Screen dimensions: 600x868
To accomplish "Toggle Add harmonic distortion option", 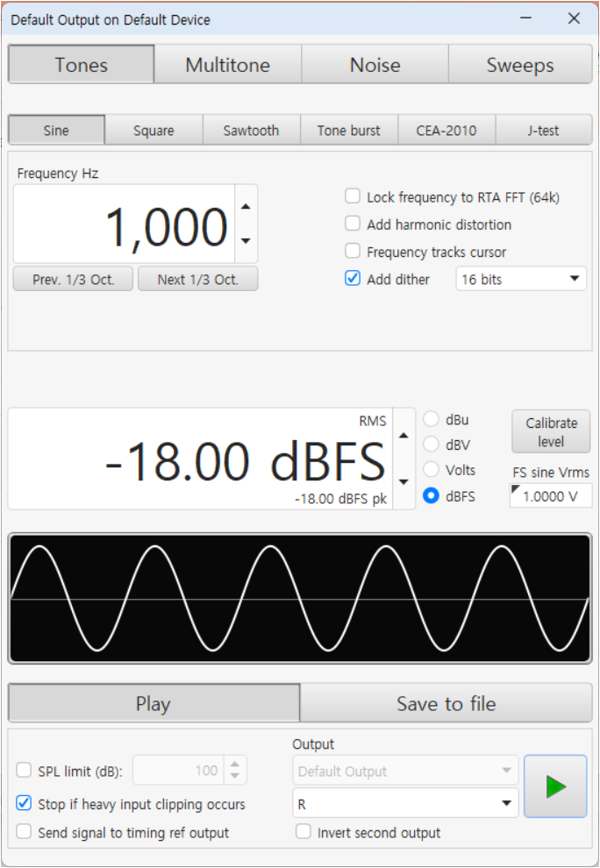I will 353,224.
